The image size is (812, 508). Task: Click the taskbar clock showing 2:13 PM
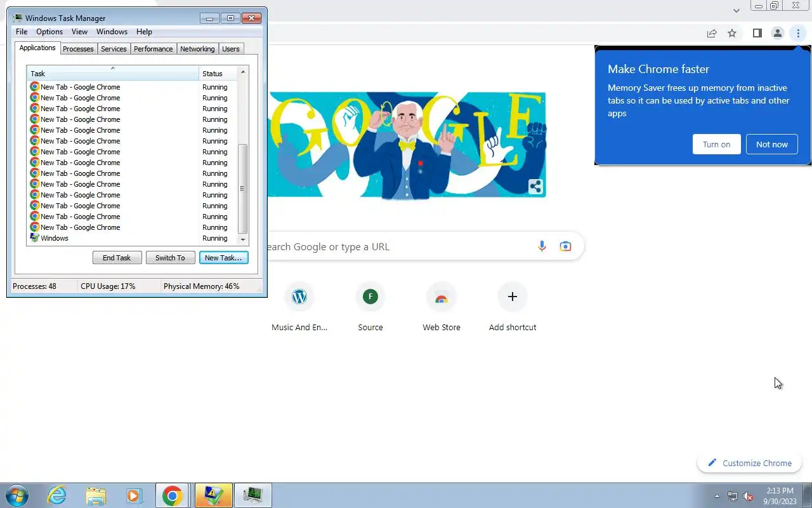[780, 496]
